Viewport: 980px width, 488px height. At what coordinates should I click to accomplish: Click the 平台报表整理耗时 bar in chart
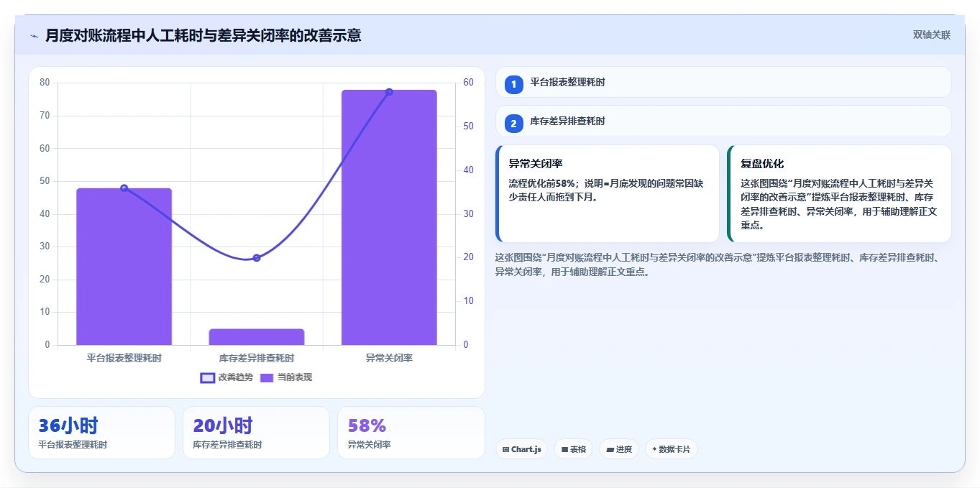pos(124,267)
